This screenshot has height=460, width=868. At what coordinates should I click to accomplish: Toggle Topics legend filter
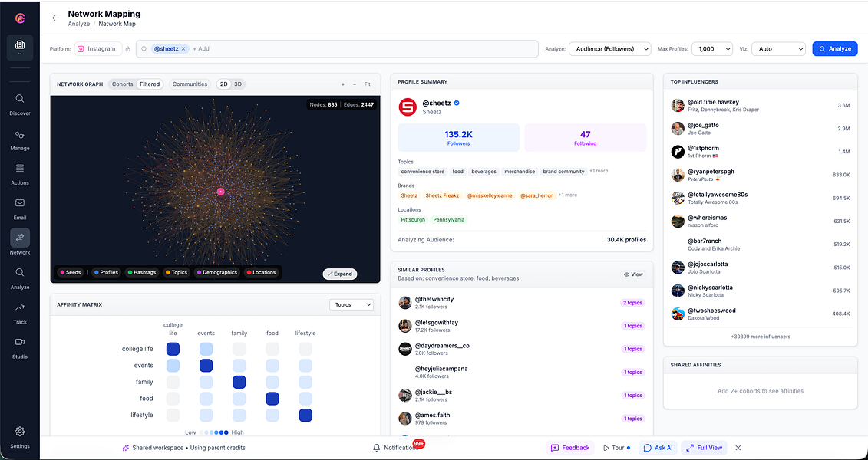coord(177,273)
